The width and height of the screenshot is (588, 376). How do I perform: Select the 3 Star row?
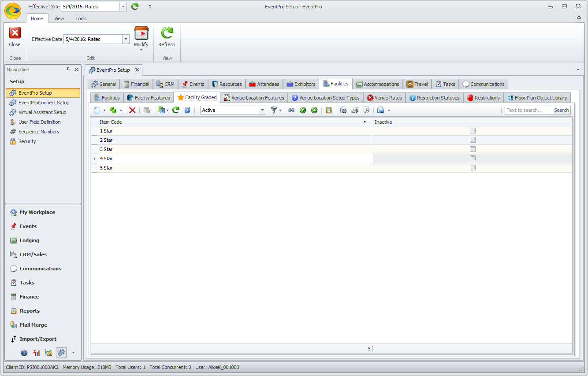tap(331, 149)
